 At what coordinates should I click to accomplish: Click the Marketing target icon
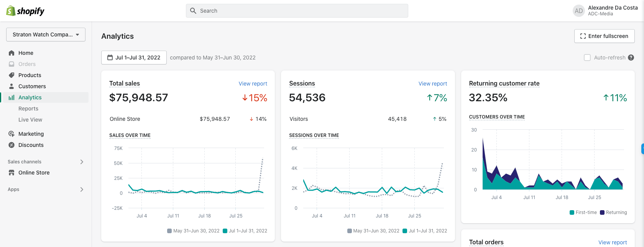pyautogui.click(x=11, y=134)
